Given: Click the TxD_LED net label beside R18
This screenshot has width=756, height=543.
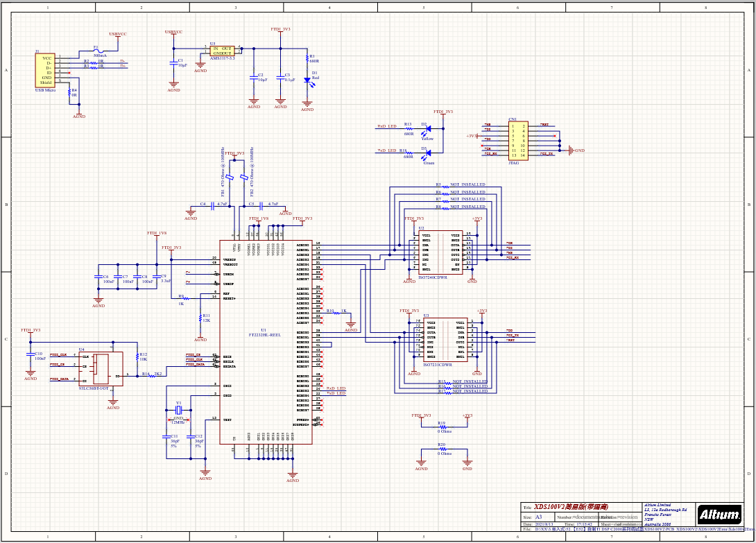Looking at the screenshot, I should [387, 150].
